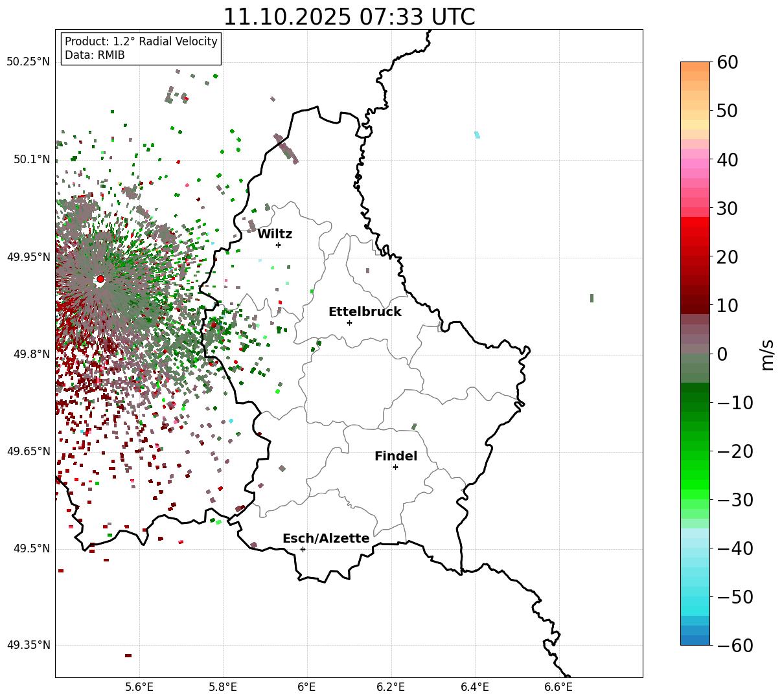Click the Product: 1.2° Radial Velocity text
782x700 pixels.
(141, 41)
